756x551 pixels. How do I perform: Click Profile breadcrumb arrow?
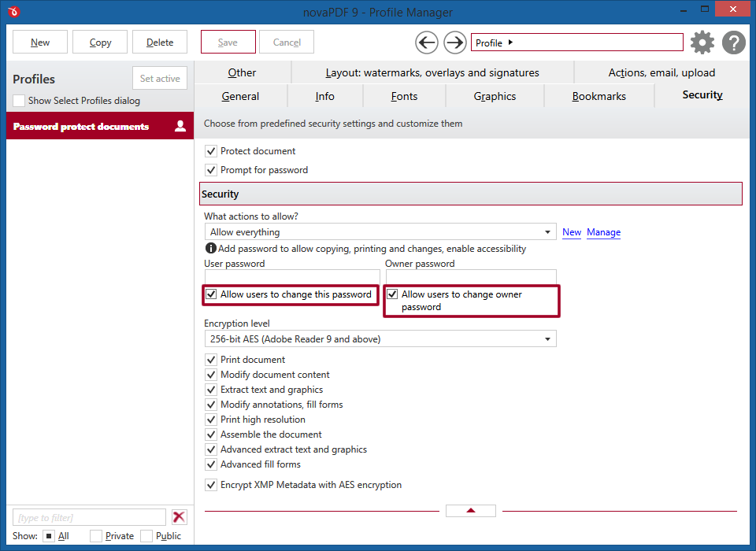510,43
